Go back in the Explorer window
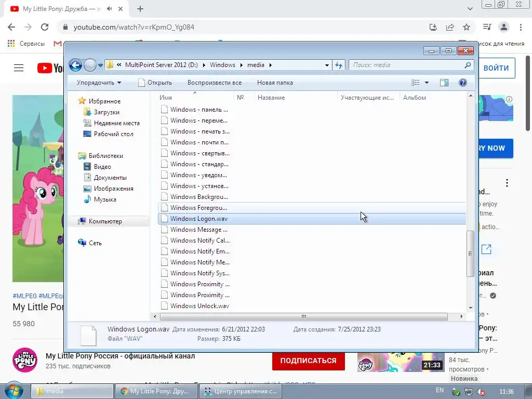This screenshot has width=532, height=399. coord(75,65)
